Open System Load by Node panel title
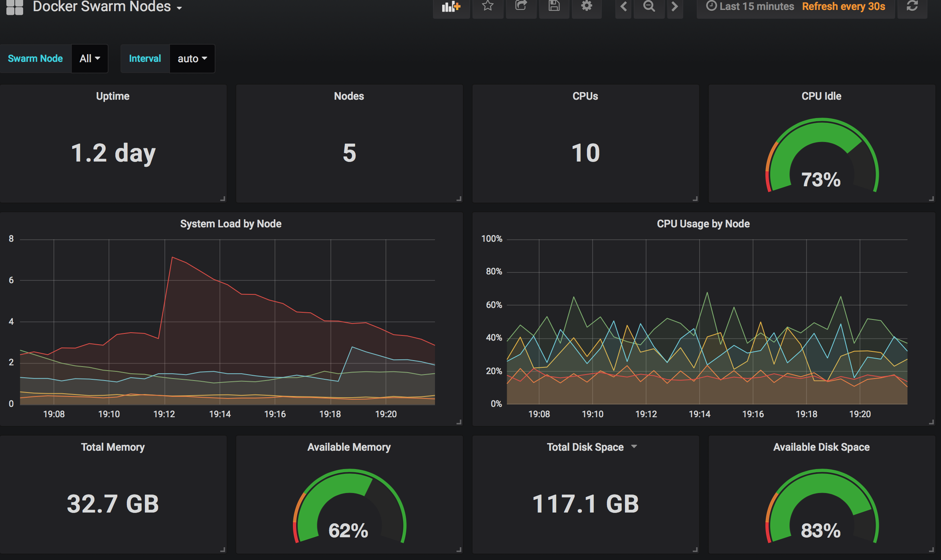 point(231,224)
